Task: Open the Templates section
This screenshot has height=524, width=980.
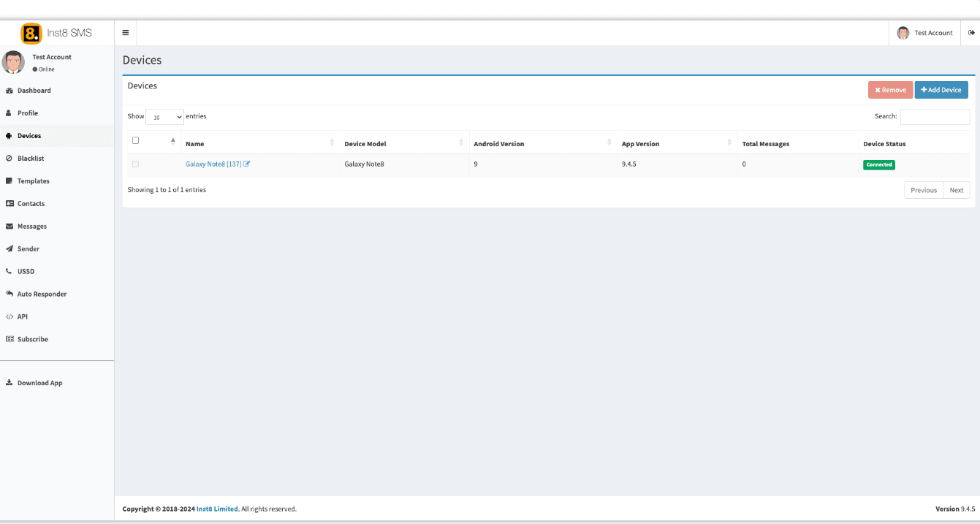Action: 57,181
